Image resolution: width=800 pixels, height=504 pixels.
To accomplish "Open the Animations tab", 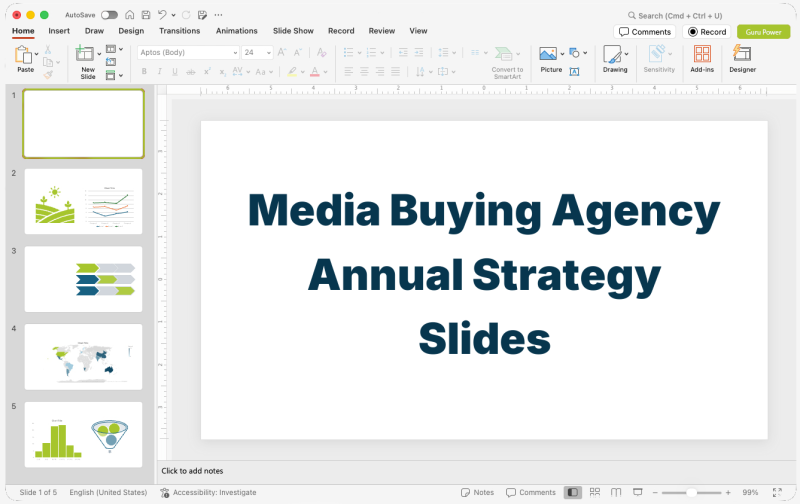I will [x=237, y=31].
